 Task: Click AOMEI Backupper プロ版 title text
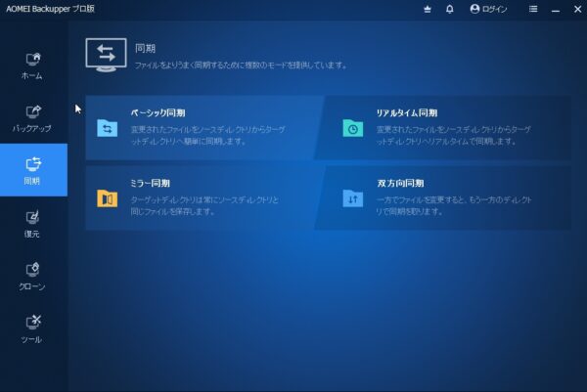(x=50, y=9)
